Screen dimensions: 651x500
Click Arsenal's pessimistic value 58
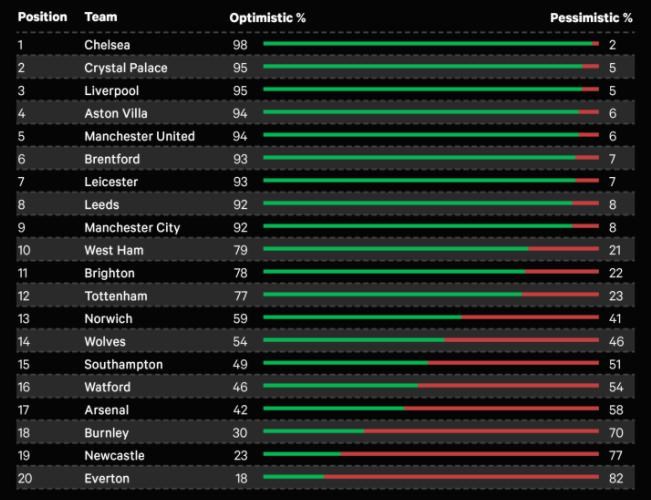[615, 410]
